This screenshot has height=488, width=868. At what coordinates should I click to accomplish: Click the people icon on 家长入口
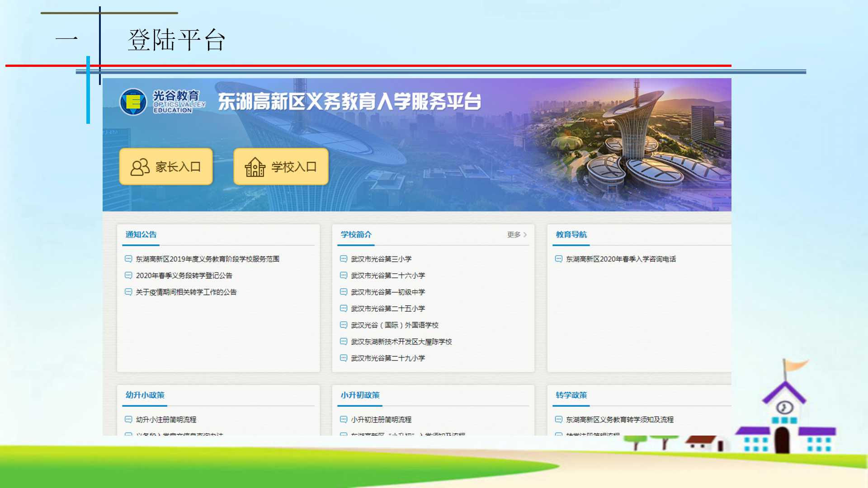[140, 167]
